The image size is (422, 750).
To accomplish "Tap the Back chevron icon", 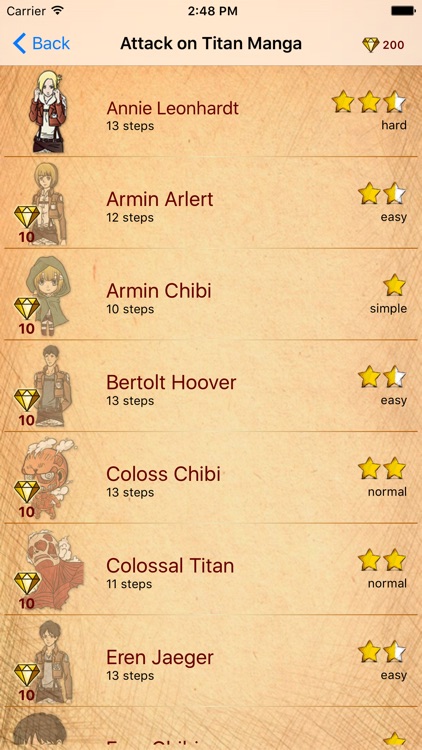I will click(x=20, y=44).
